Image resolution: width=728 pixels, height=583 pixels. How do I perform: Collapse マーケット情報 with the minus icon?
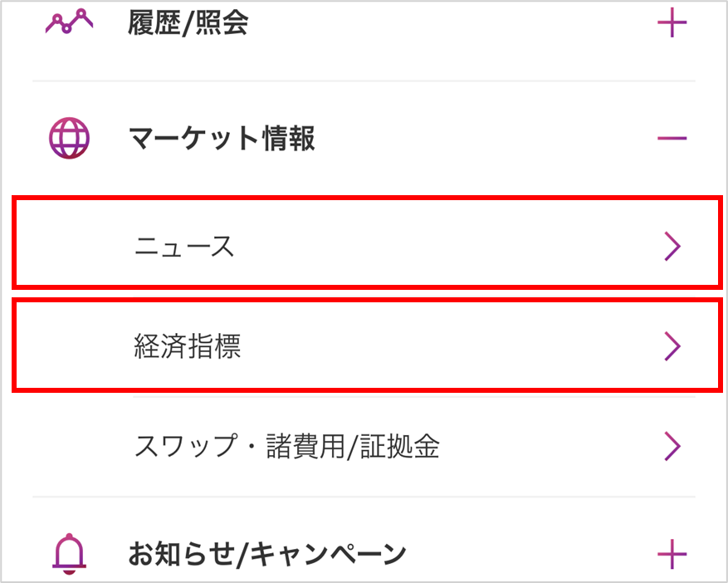click(x=672, y=138)
